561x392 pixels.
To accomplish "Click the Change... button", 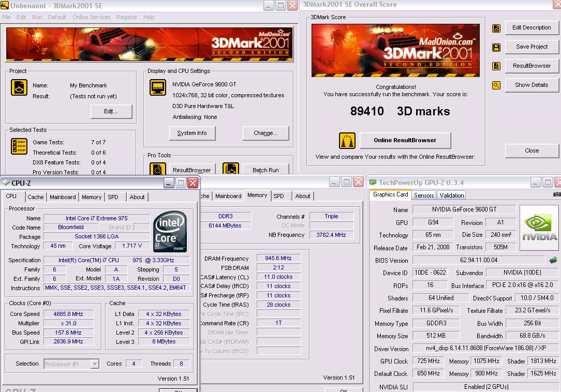I will pyautogui.click(x=266, y=133).
